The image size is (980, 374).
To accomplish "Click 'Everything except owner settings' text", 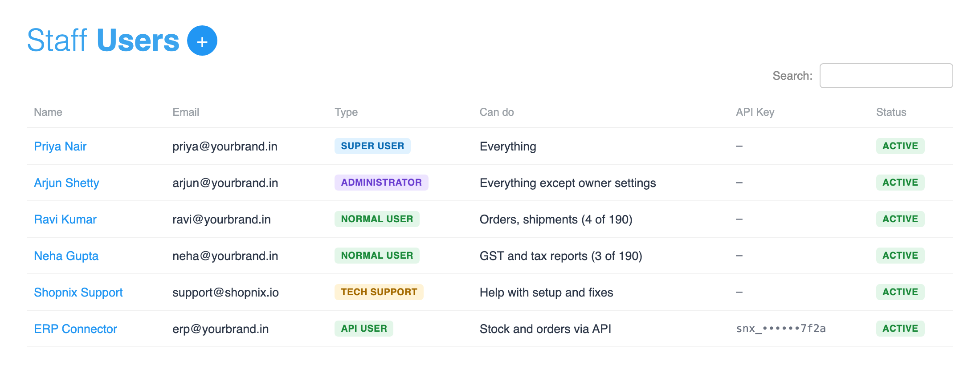I will 568,183.
